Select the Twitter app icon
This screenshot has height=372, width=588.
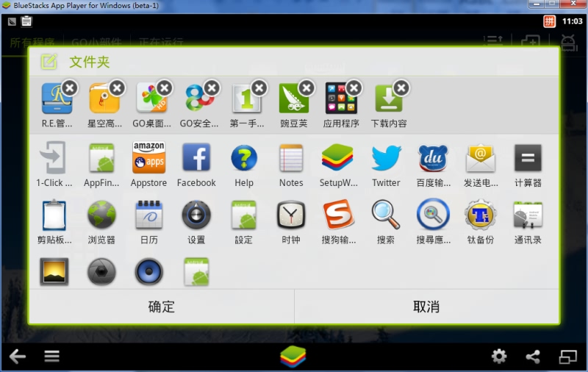coord(386,158)
